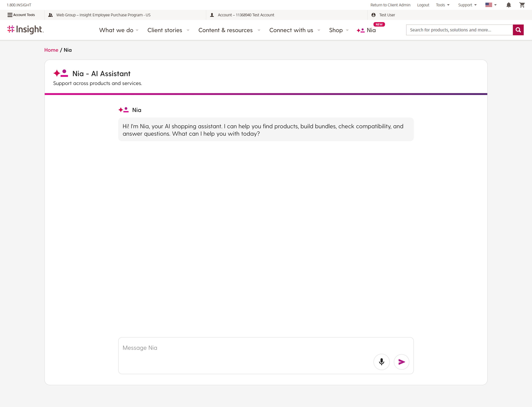The image size is (532, 407).
Task: Click the Insight logo
Action: point(25,30)
